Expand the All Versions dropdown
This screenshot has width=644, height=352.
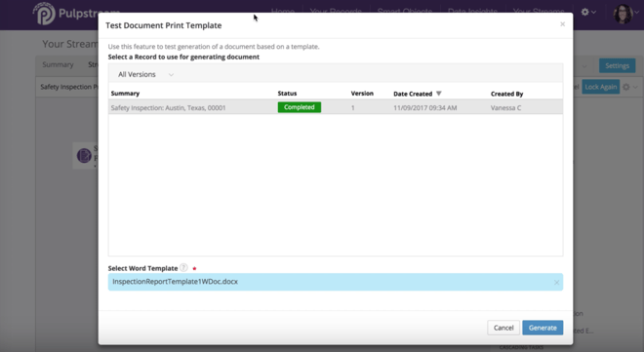(145, 74)
